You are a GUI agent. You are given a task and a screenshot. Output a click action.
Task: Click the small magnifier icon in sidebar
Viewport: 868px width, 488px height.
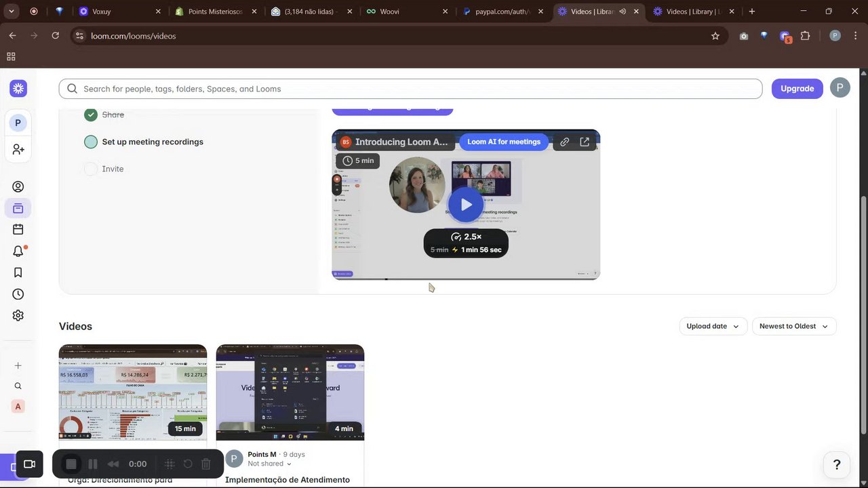tap(18, 386)
